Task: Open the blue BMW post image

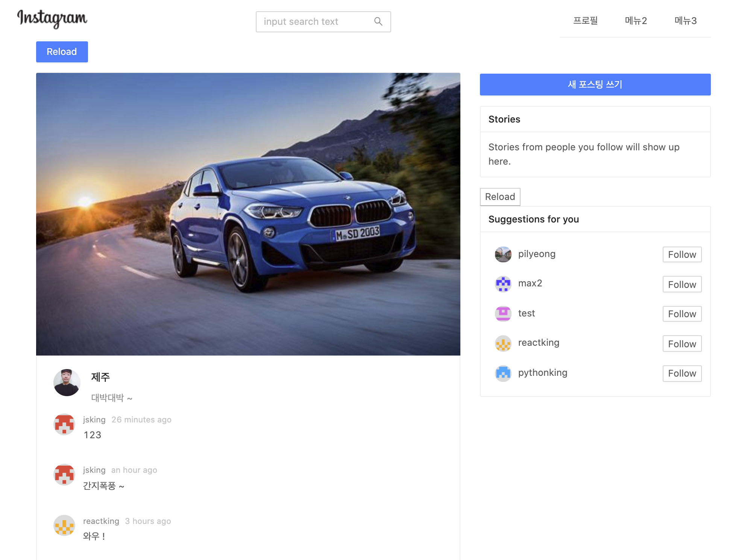Action: 248,214
